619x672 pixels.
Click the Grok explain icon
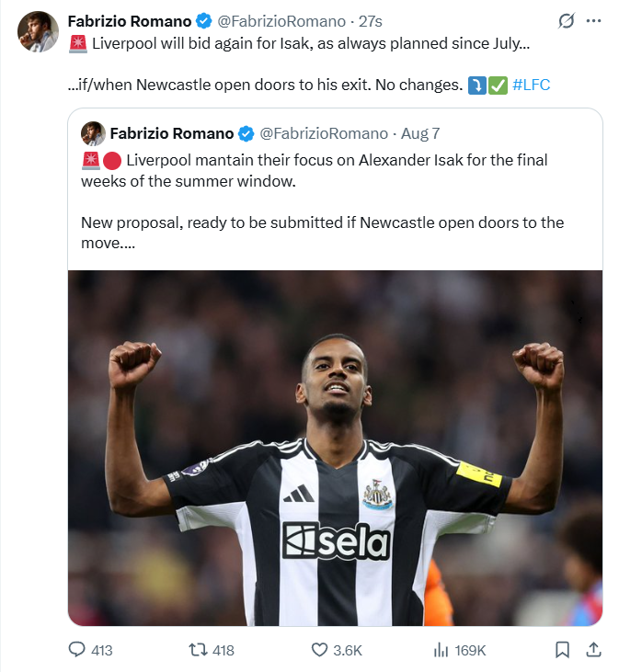[567, 20]
